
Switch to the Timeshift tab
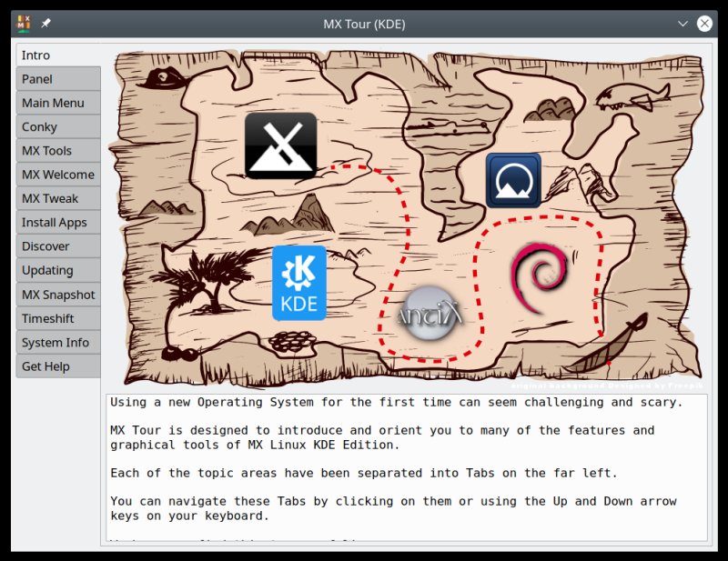(x=58, y=318)
